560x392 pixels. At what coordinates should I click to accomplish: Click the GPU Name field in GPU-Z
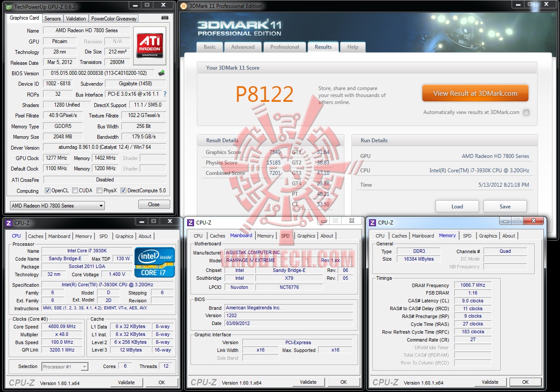[86, 30]
